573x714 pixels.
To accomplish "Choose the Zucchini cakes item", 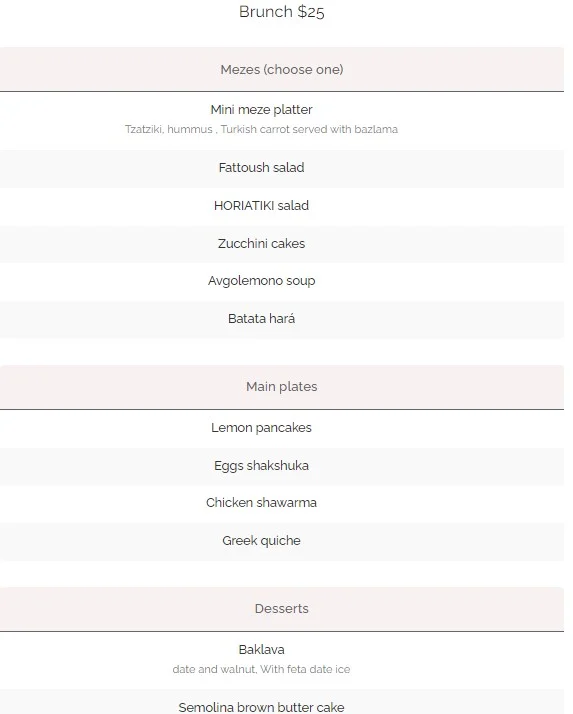I will (282, 244).
